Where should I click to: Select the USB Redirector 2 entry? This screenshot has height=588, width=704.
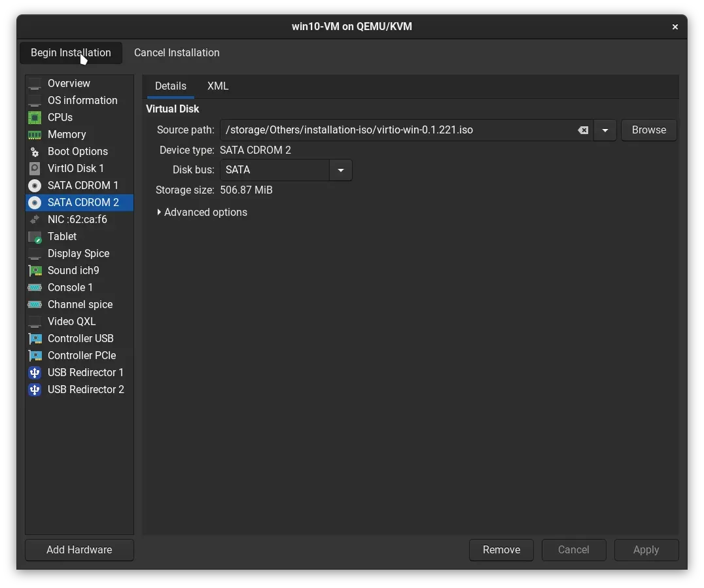tap(79, 390)
